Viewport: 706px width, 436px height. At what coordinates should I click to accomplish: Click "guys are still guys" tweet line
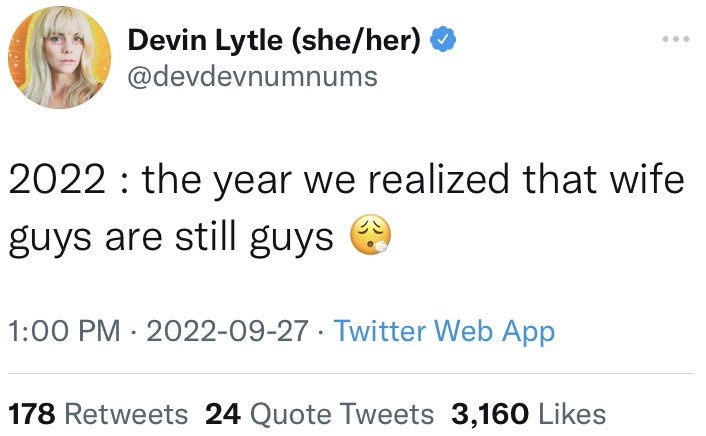click(170, 237)
